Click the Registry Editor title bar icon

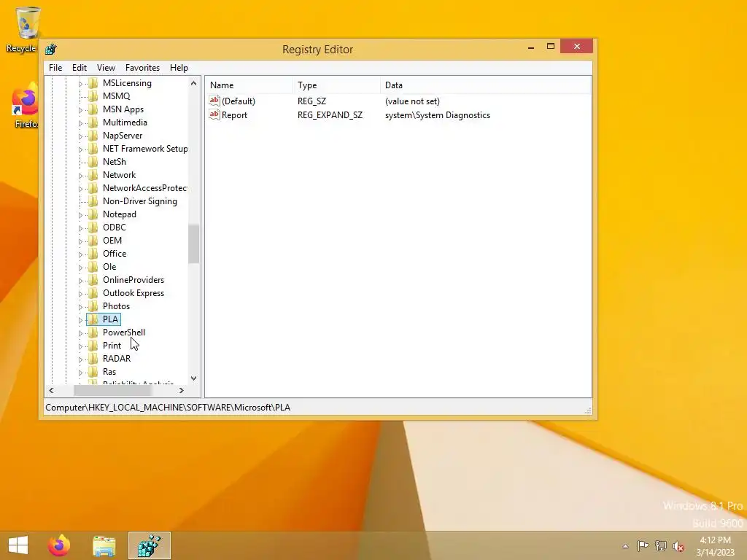click(x=51, y=49)
